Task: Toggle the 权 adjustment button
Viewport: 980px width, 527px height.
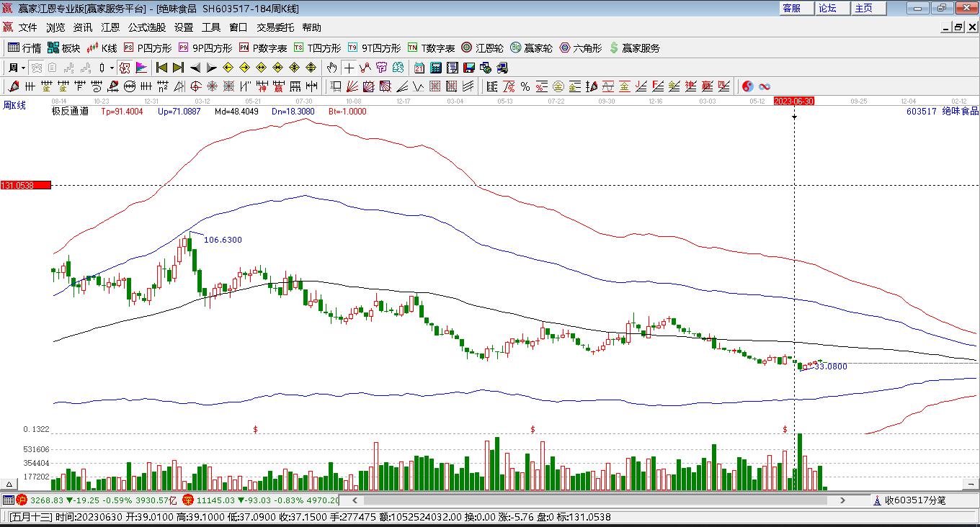Action: [125, 68]
